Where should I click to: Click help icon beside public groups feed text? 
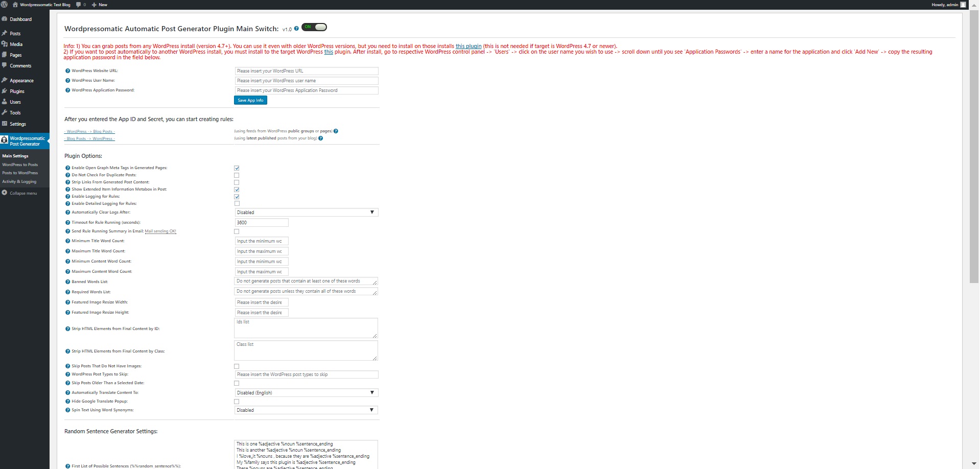(x=336, y=131)
